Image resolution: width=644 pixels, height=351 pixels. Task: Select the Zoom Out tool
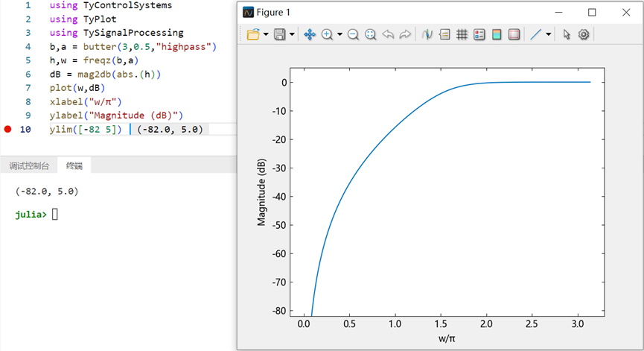(353, 34)
